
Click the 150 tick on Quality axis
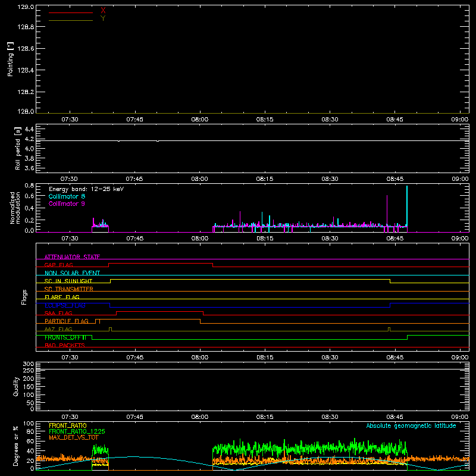click(x=29, y=387)
